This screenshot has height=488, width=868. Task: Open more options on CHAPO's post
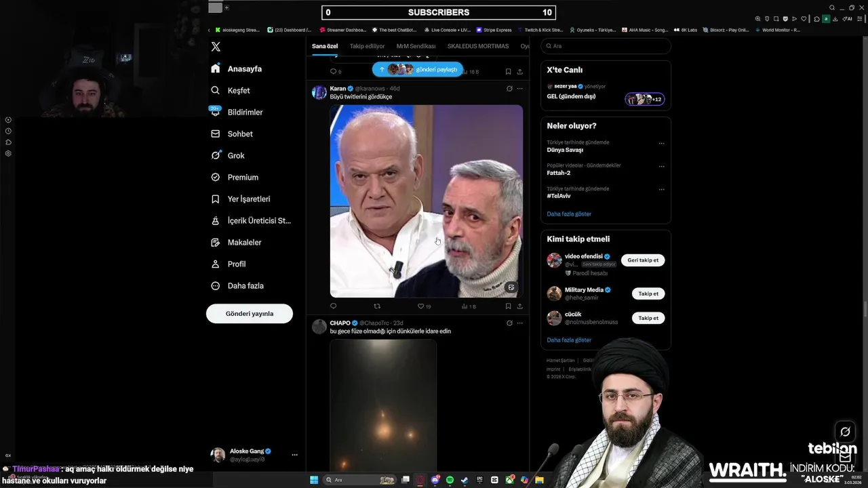pyautogui.click(x=520, y=323)
